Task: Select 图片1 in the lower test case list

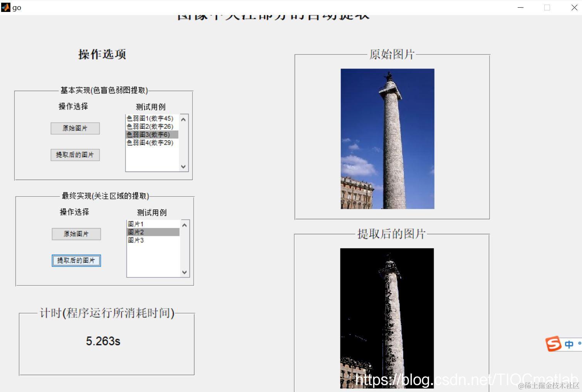Action: click(136, 224)
